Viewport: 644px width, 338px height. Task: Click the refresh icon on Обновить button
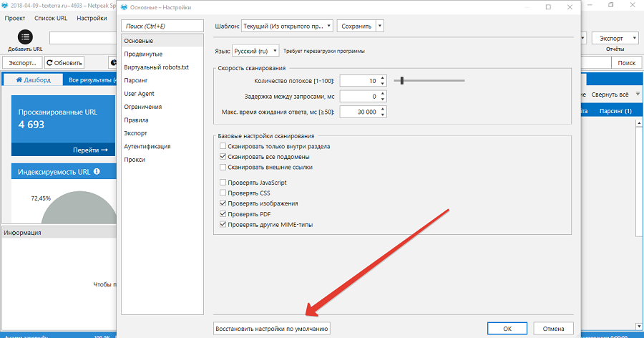(49, 63)
